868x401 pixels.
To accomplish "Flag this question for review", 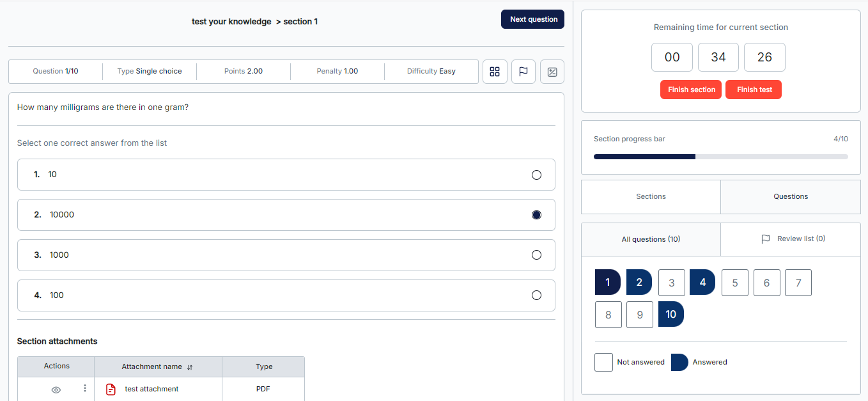I will pos(523,72).
